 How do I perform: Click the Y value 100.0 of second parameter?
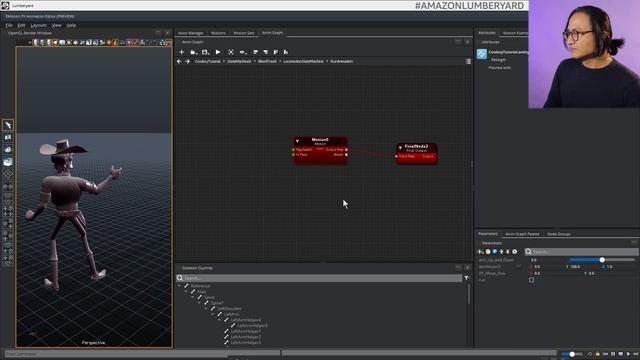tap(575, 267)
